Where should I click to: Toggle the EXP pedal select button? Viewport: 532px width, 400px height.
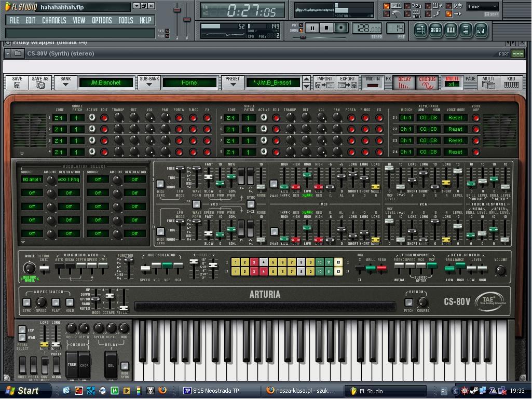22,330
